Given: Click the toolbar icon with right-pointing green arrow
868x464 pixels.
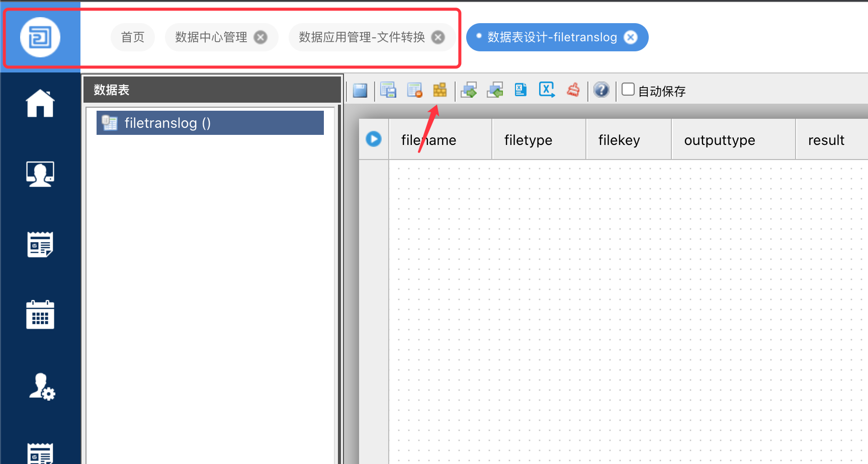Looking at the screenshot, I should pyautogui.click(x=469, y=90).
